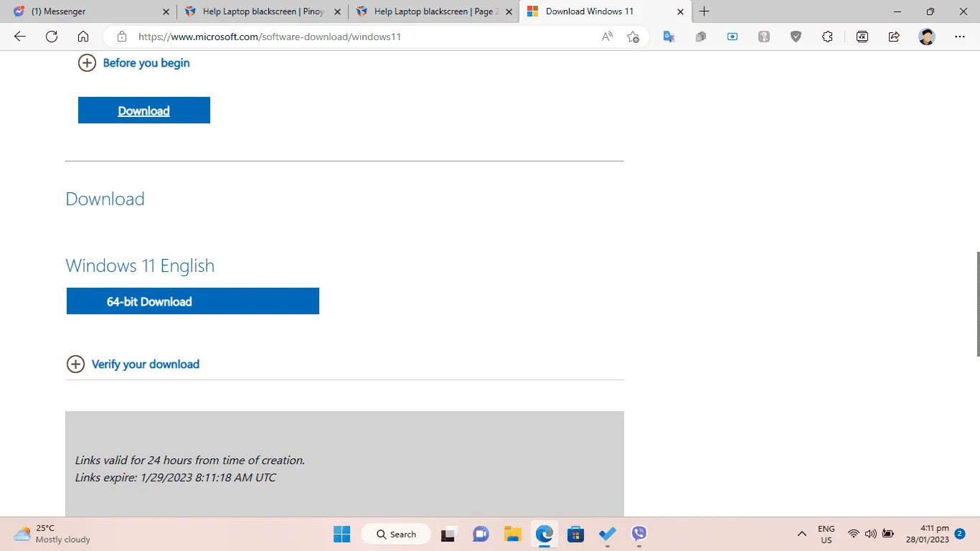View site information lock icon
The width and height of the screenshot is (980, 551).
(x=122, y=37)
